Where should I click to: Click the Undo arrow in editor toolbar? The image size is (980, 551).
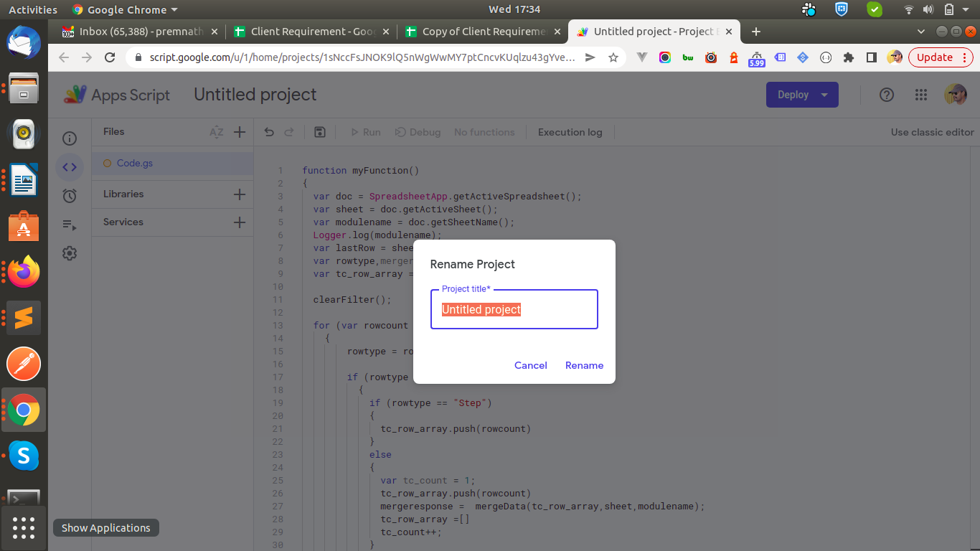click(269, 132)
